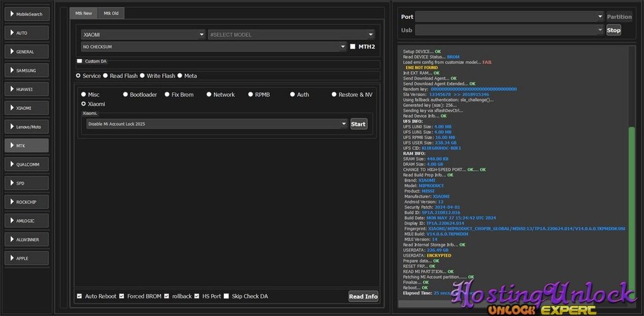Click the Stop button
The width and height of the screenshot is (644, 316).
pos(614,30)
